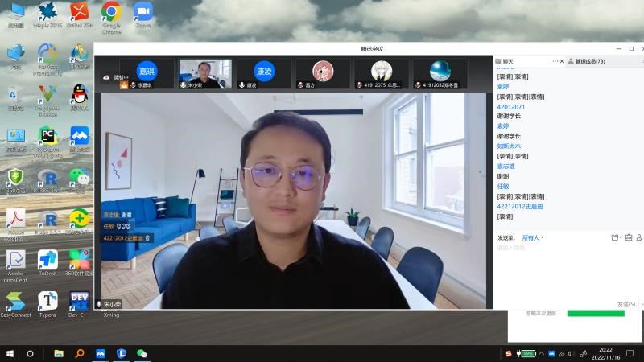Click the 发送(S) send button
Viewport: 644px width, 362px height.
pyautogui.click(x=625, y=304)
